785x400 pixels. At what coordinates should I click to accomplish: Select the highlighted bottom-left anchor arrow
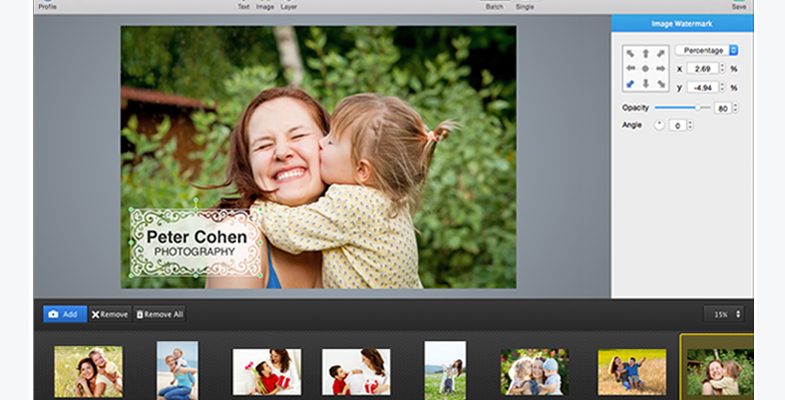(x=630, y=84)
